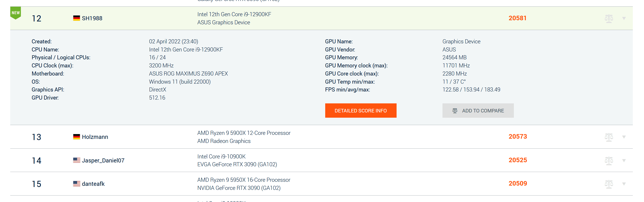Click US flag next to Jasper_Daniel07
644x202 pixels.
[x=77, y=160]
